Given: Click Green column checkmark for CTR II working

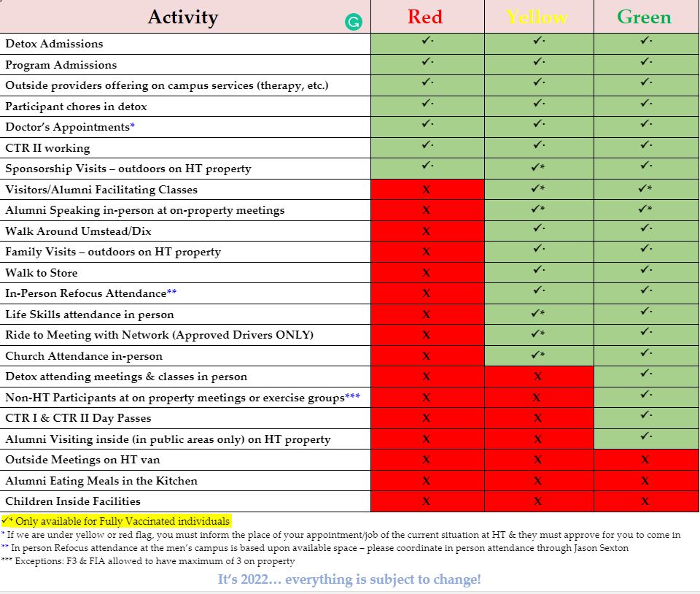Looking at the screenshot, I should [x=646, y=144].
